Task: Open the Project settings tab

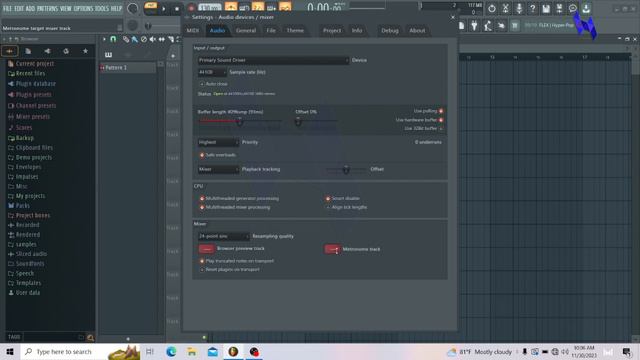Action: (332, 31)
